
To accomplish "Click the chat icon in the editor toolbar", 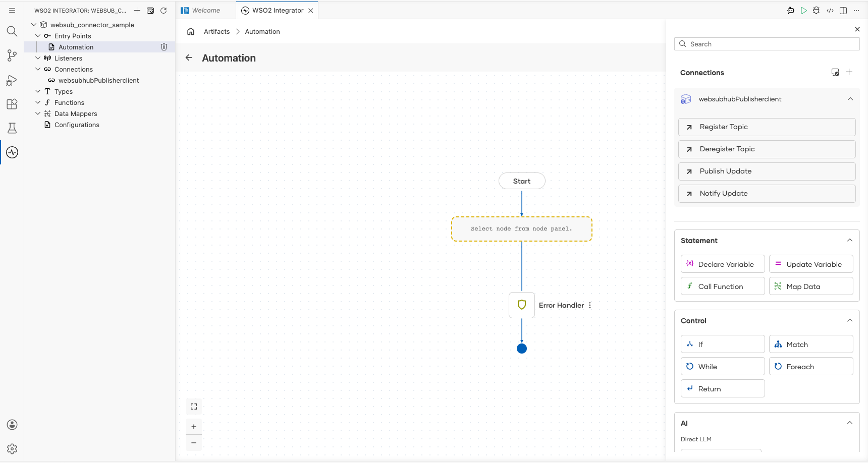I will [791, 10].
